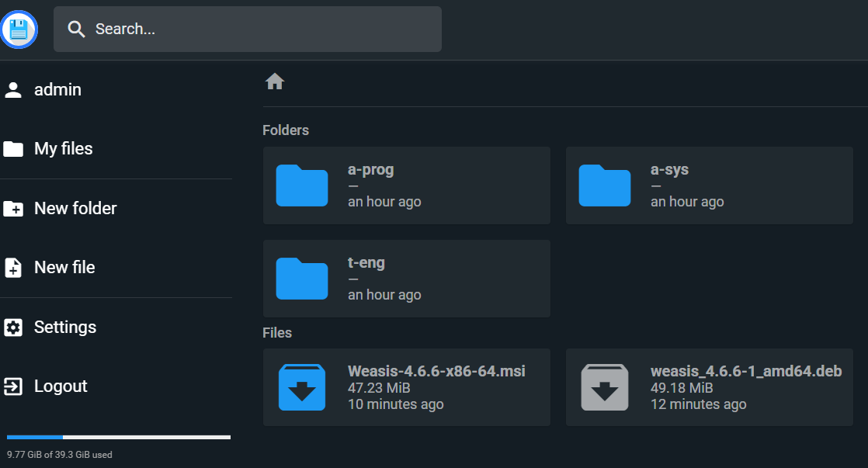
Task: Open the a-prog folder by name
Action: 371,169
